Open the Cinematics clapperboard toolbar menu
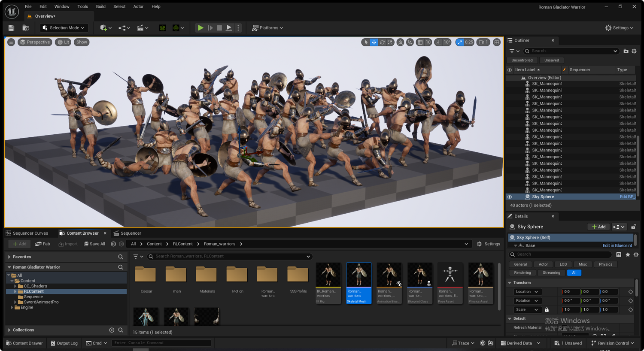The image size is (644, 351). (143, 28)
